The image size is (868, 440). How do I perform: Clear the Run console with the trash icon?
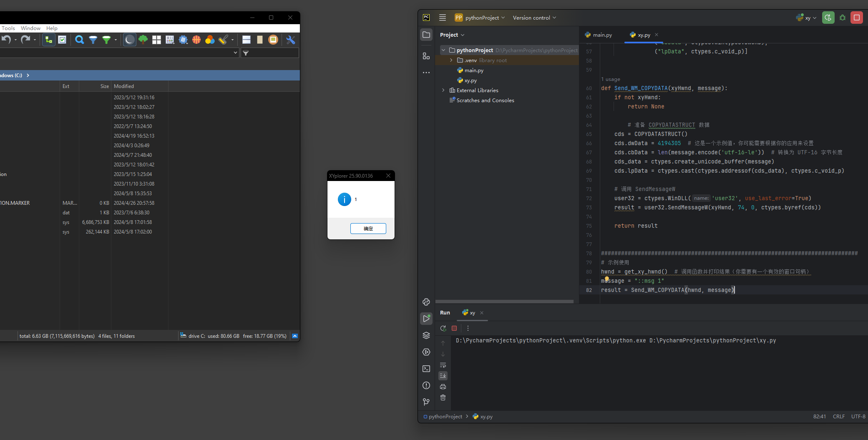[443, 398]
